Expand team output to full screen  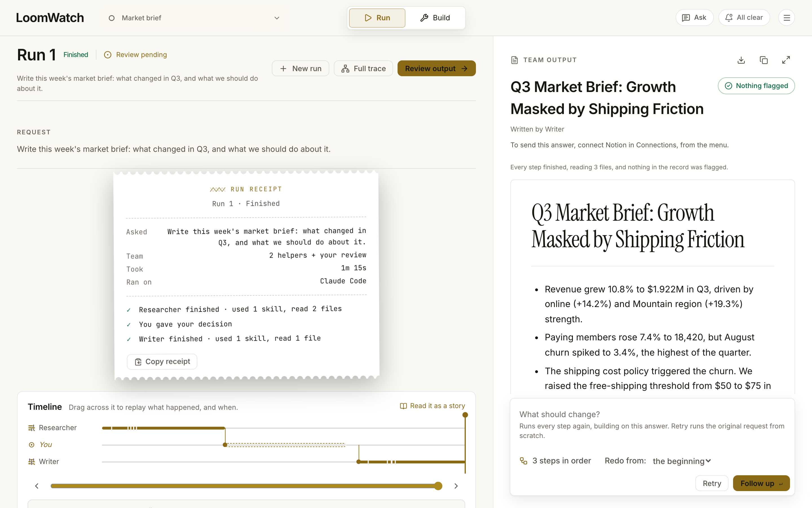[x=786, y=60]
